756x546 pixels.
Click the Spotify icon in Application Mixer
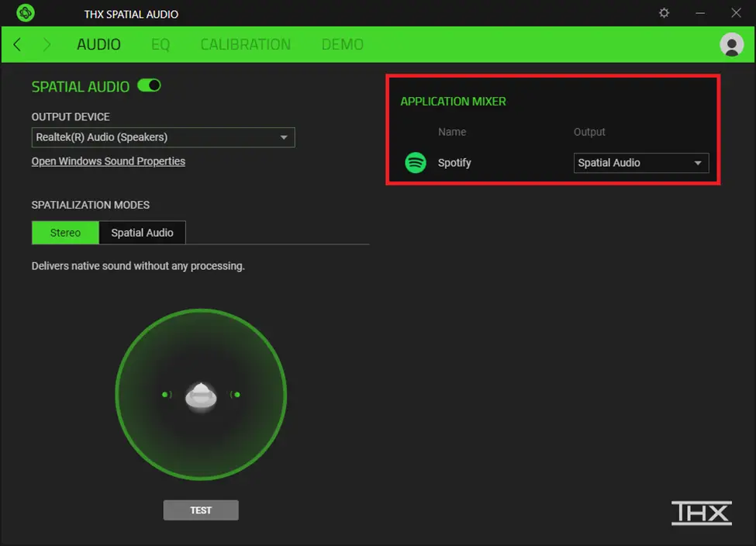pyautogui.click(x=416, y=163)
